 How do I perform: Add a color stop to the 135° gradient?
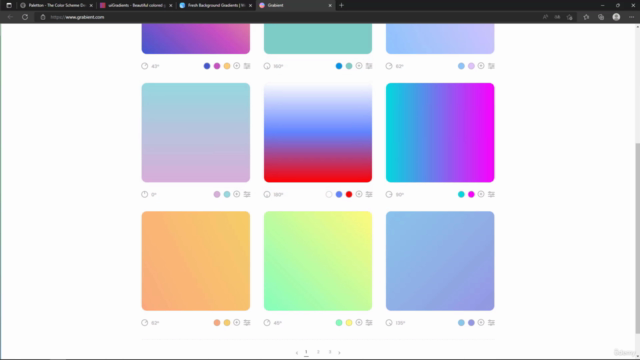tap(481, 322)
